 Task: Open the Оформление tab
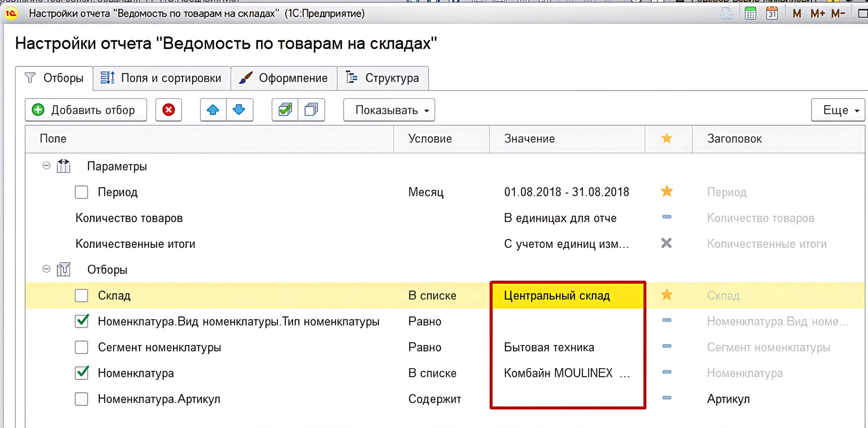coord(284,78)
